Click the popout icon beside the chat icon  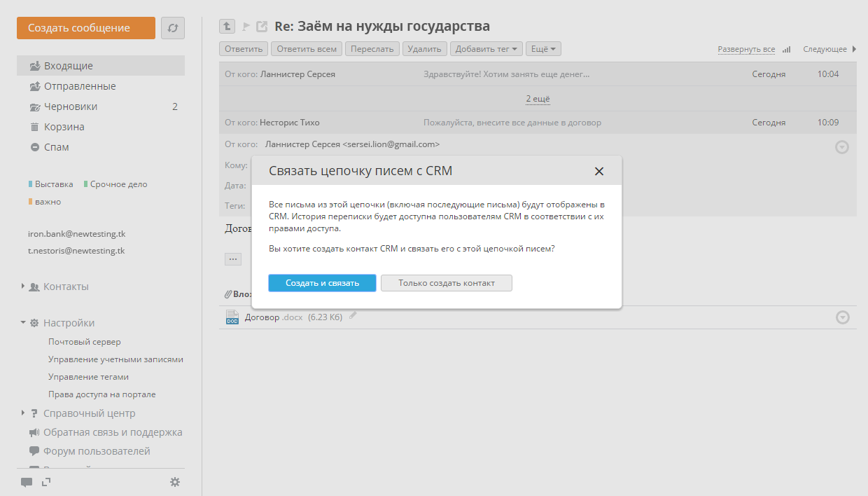tap(46, 482)
